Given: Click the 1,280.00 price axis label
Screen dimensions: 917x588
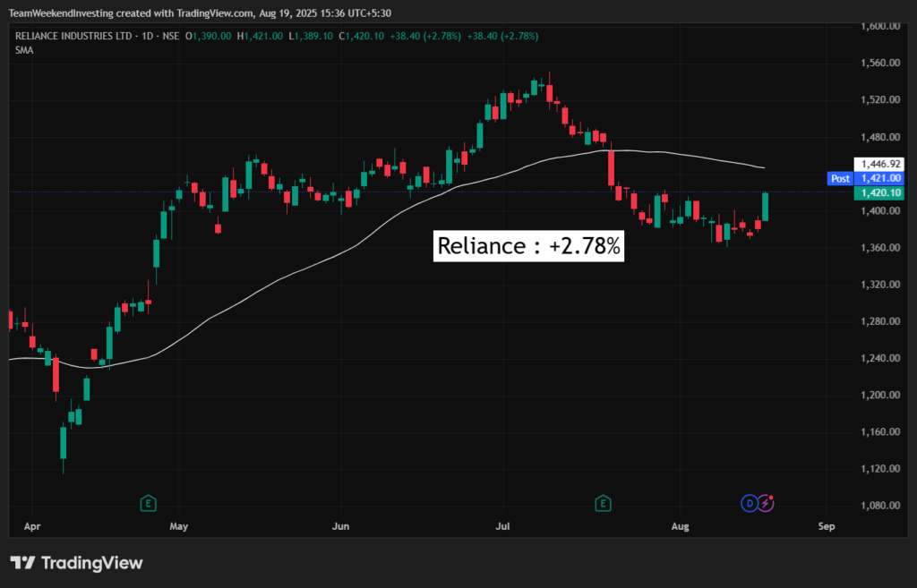Looking at the screenshot, I should pyautogui.click(x=880, y=321).
